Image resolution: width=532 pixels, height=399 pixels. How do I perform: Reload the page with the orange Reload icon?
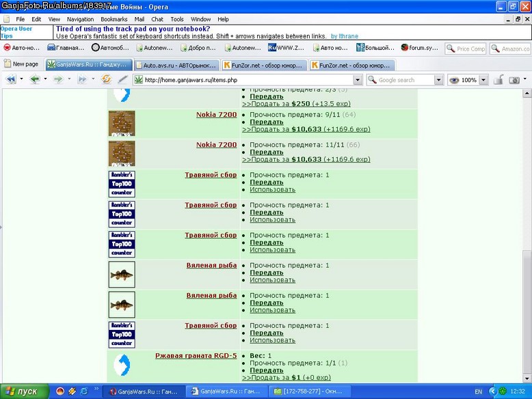(x=106, y=79)
